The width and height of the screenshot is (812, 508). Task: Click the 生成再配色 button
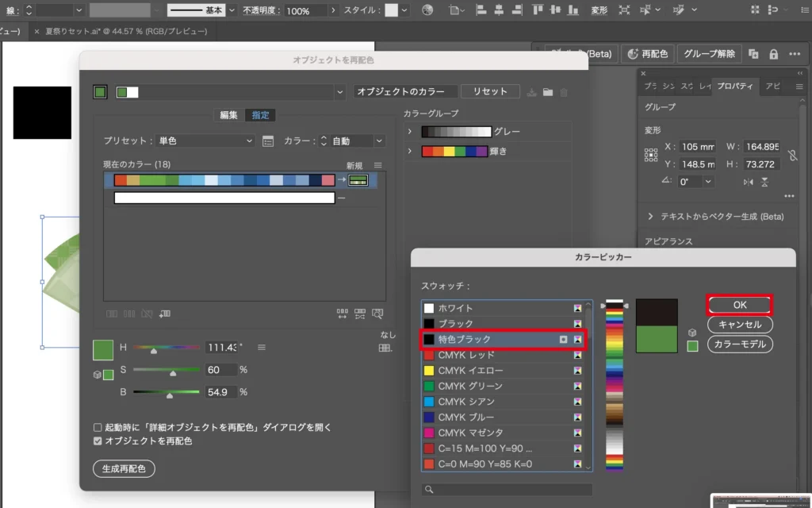pyautogui.click(x=124, y=468)
